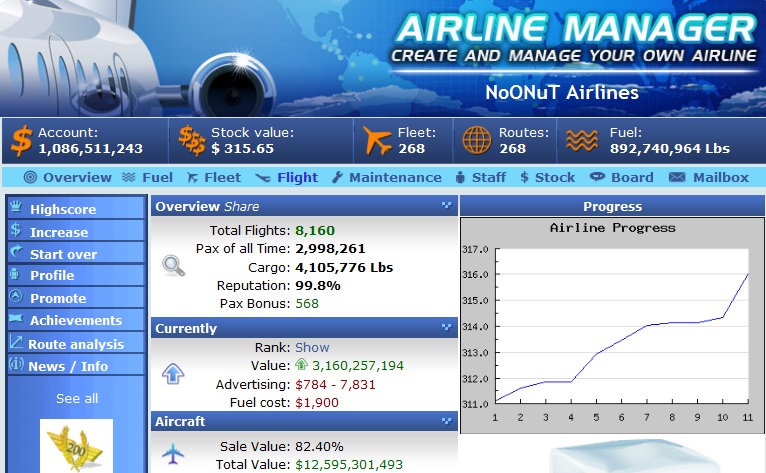Open the Maintenance menu tab

pyautogui.click(x=387, y=177)
